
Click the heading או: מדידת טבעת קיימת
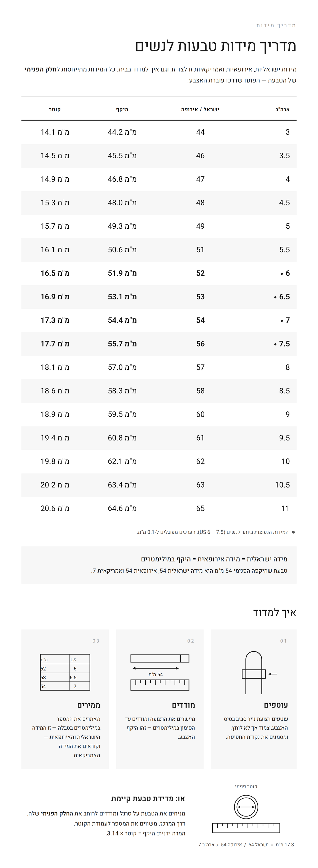[148, 799]
